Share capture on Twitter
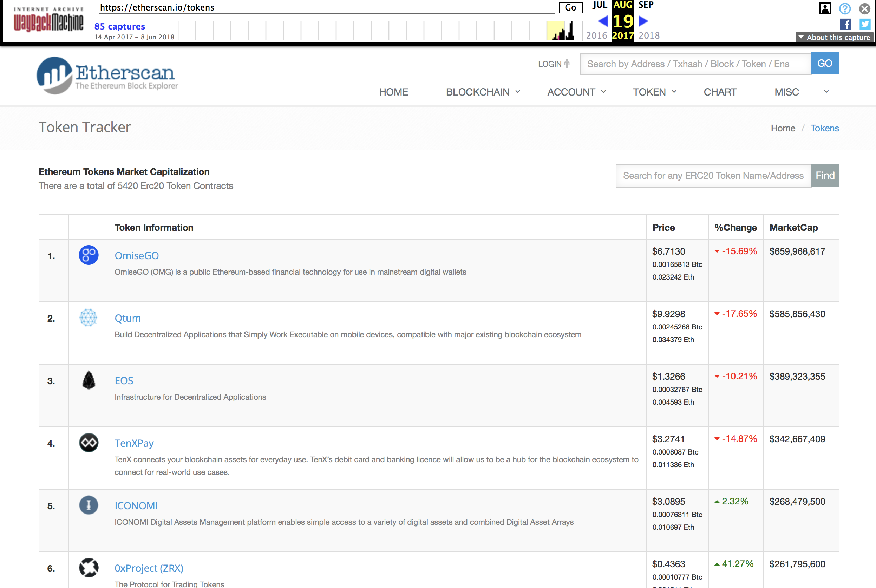 coord(865,24)
